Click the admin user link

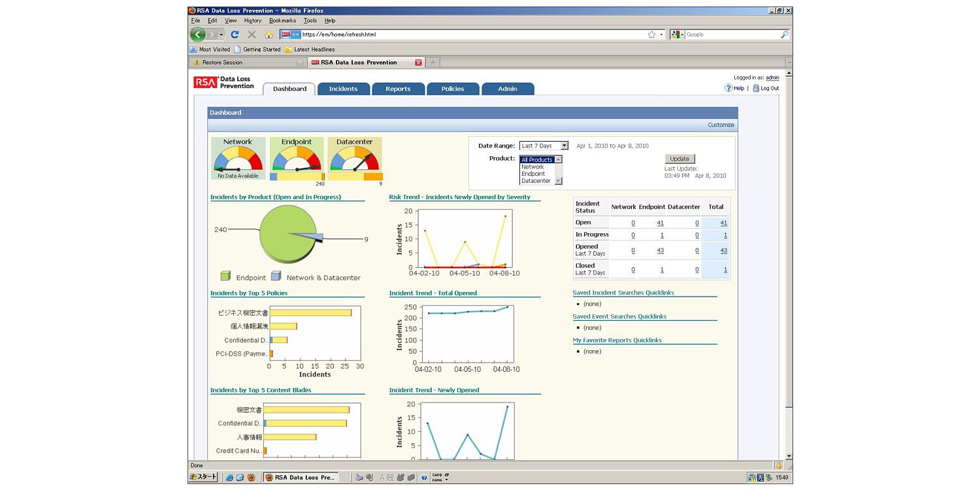coord(772,78)
